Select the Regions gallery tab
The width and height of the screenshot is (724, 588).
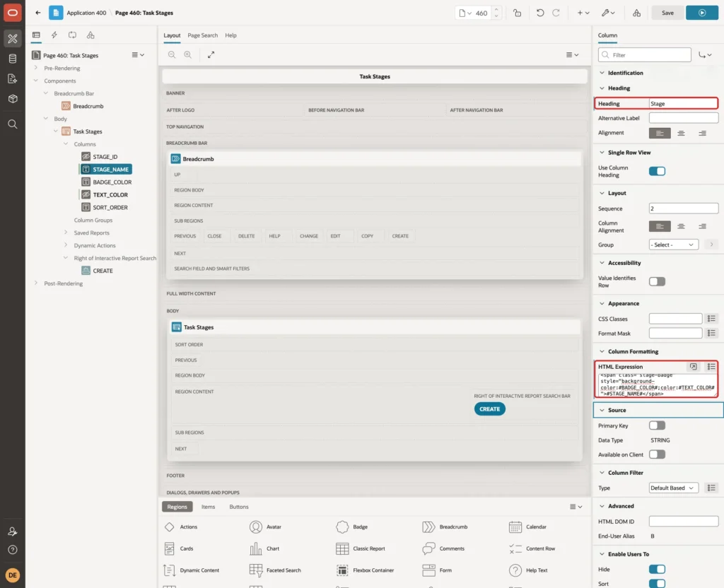coord(177,507)
